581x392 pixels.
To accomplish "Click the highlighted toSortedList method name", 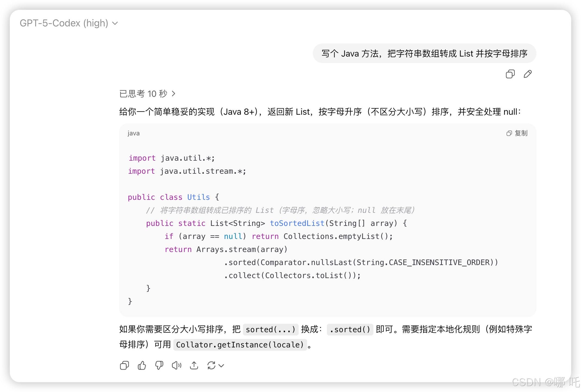I will click(297, 223).
